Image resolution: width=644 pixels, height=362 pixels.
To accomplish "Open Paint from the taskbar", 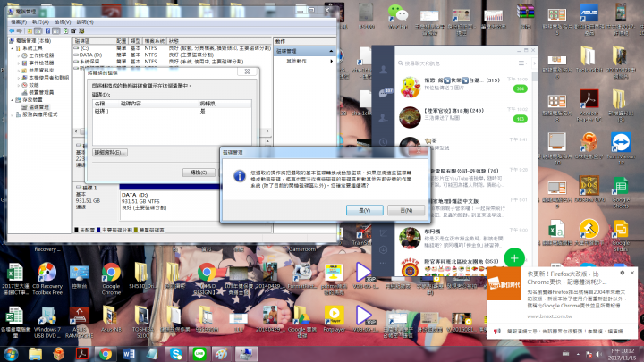I will (x=222, y=354).
